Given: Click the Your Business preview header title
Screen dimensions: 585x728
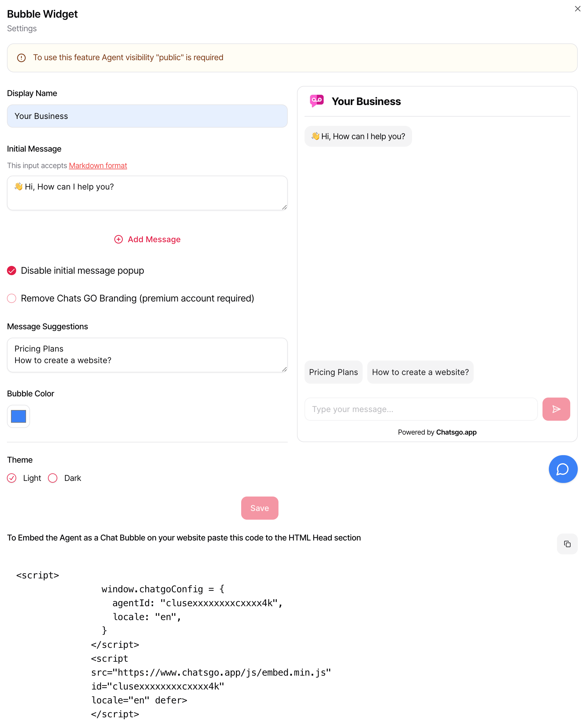Looking at the screenshot, I should 366,101.
